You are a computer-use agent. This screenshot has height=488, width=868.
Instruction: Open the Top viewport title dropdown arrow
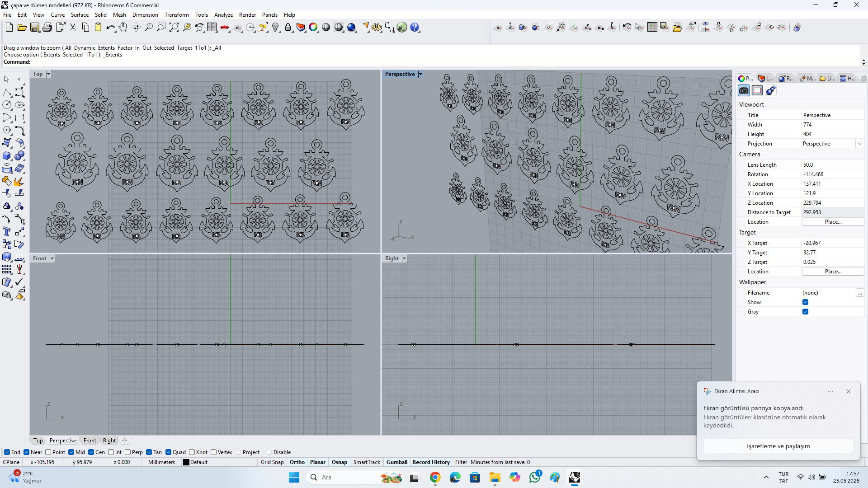pos(48,74)
